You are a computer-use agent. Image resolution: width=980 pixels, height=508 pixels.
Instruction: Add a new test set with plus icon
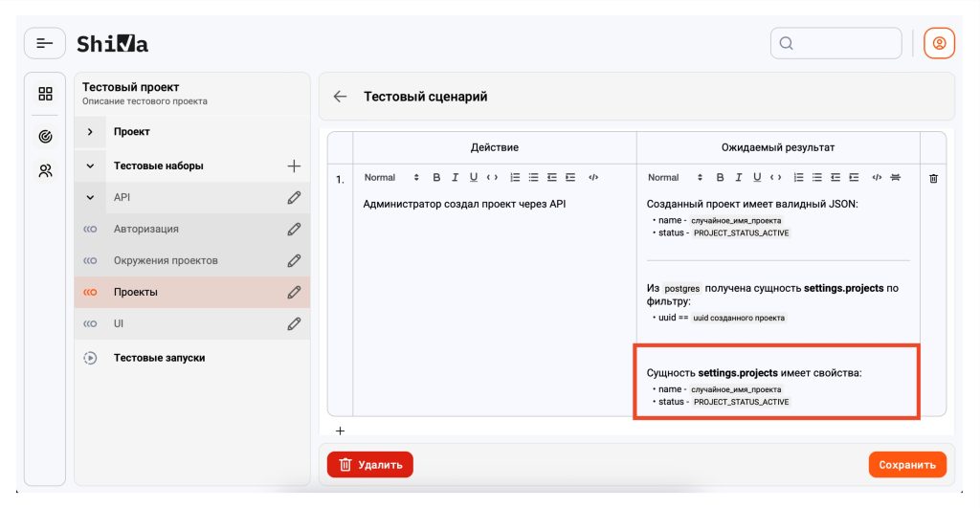click(294, 166)
